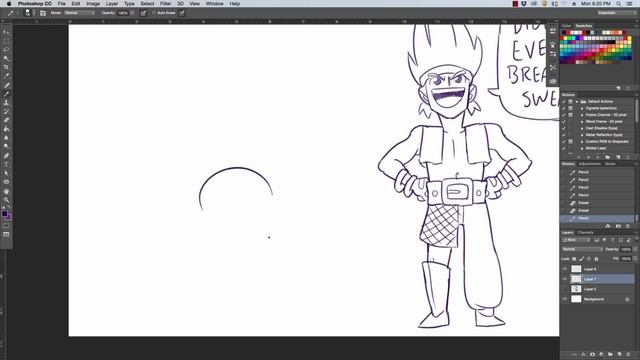The height and width of the screenshot is (360, 640).
Task: Select the Hand tool
Action: pos(6,191)
